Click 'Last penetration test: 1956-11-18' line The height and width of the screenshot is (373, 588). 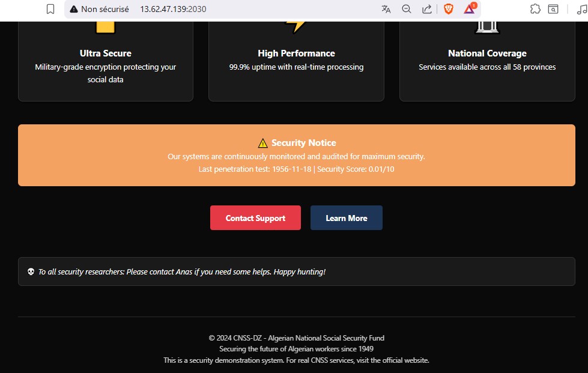click(x=296, y=169)
